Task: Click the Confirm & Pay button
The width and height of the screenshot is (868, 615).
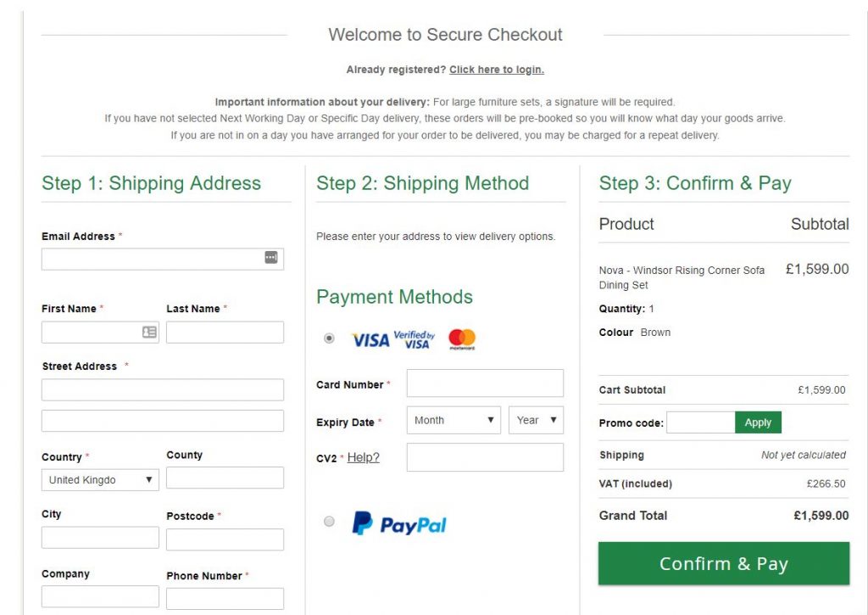Action: tap(724, 563)
